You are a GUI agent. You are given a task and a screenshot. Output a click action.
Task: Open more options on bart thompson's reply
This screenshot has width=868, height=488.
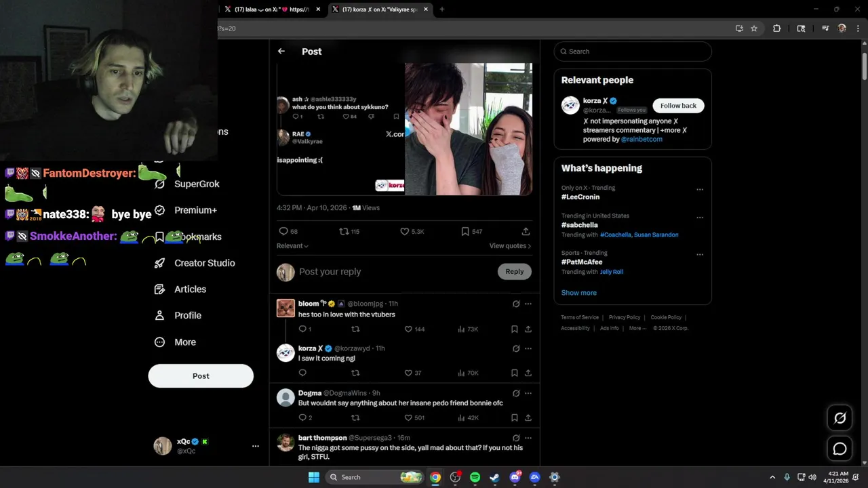coord(528,438)
